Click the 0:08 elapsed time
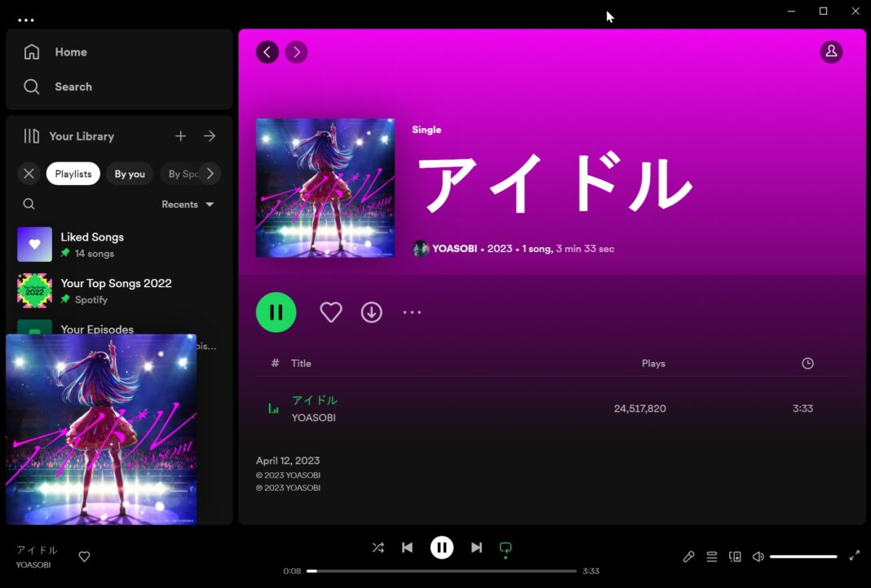 point(292,571)
